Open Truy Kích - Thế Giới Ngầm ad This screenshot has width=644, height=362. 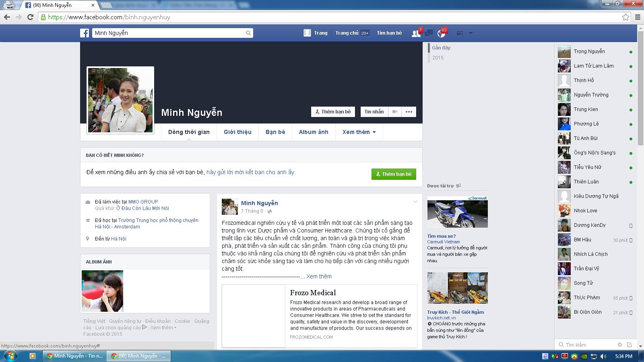(x=456, y=312)
